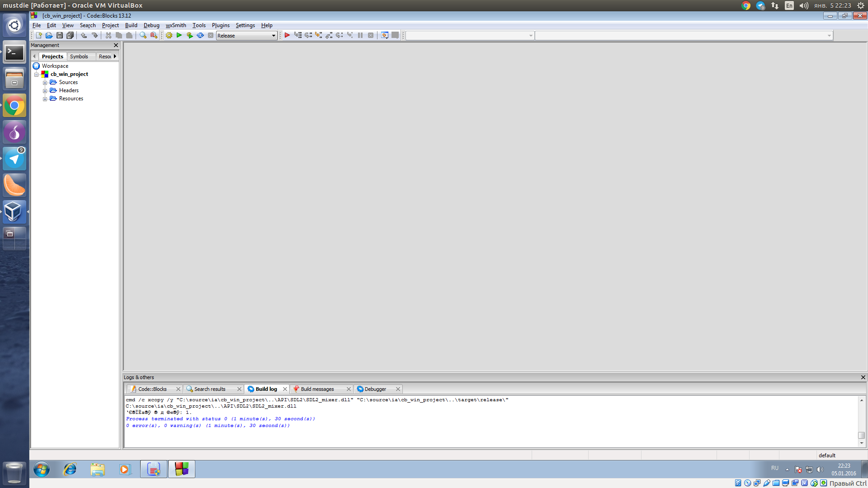Switch to the Build messages tab
Viewport: 868px width, 488px height.
[x=317, y=389]
